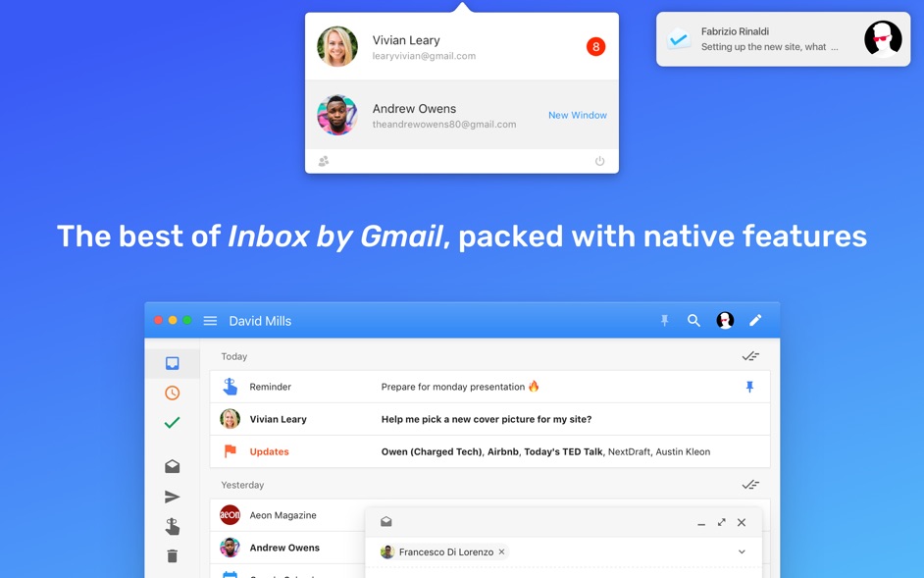This screenshot has height=578, width=924.
Task: Open the Fabrizio Rinaldi notification
Action: click(x=783, y=39)
